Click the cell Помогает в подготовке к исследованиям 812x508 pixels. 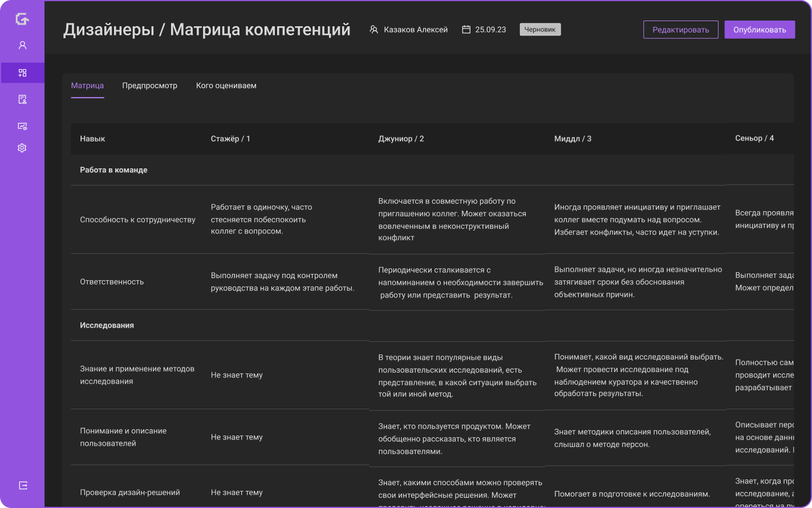coord(632,494)
